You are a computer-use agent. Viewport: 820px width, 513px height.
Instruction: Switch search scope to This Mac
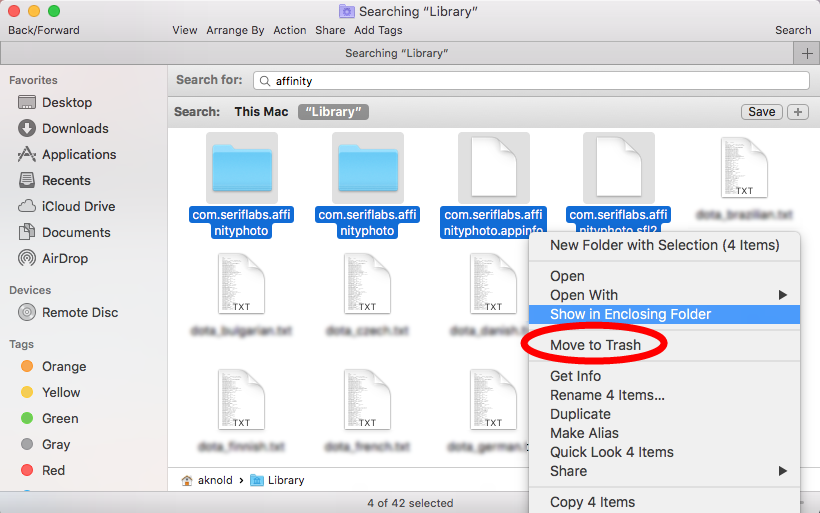click(261, 112)
